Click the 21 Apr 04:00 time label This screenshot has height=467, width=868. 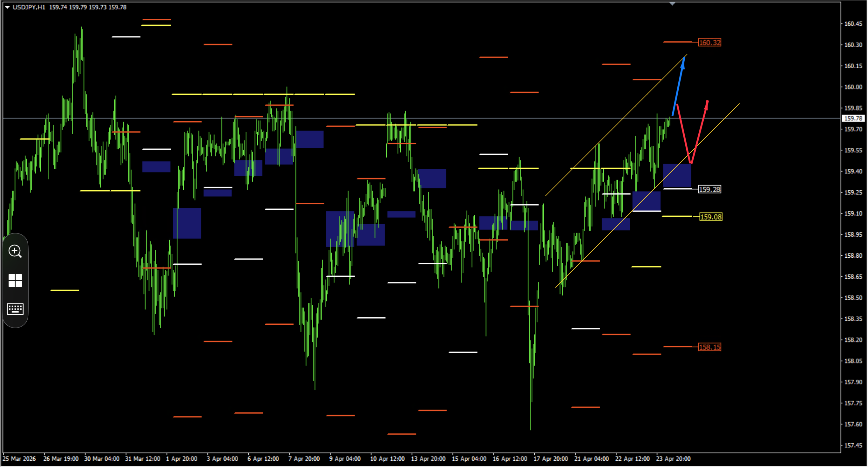pyautogui.click(x=592, y=458)
